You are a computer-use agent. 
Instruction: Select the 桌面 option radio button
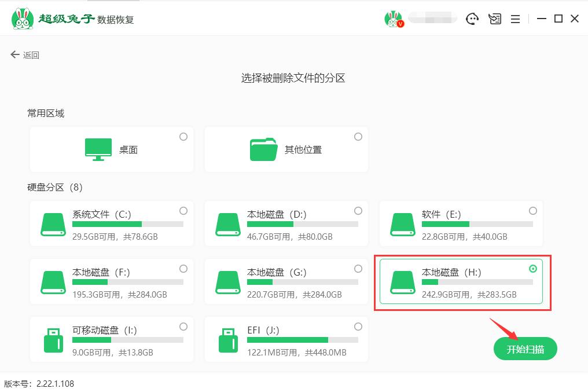coord(183,137)
